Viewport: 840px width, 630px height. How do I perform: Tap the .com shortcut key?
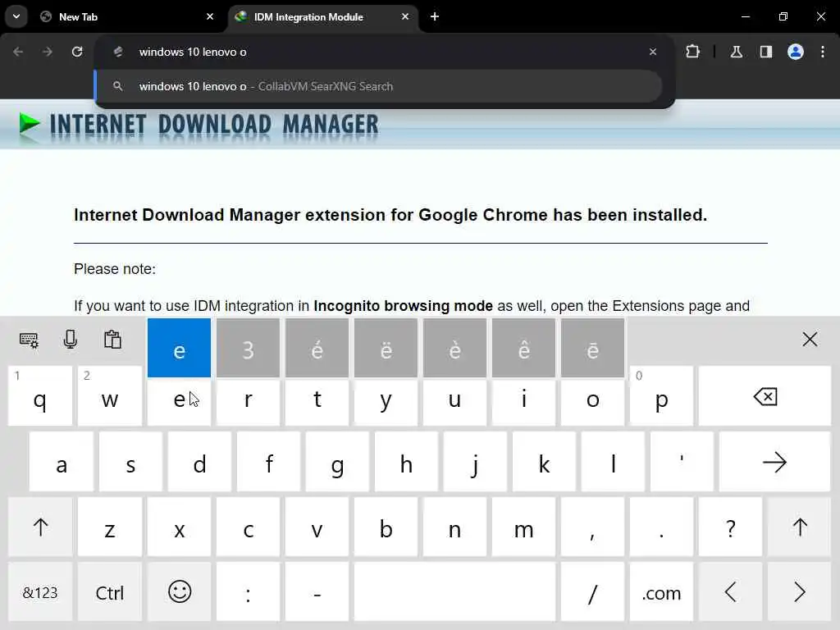(x=662, y=592)
